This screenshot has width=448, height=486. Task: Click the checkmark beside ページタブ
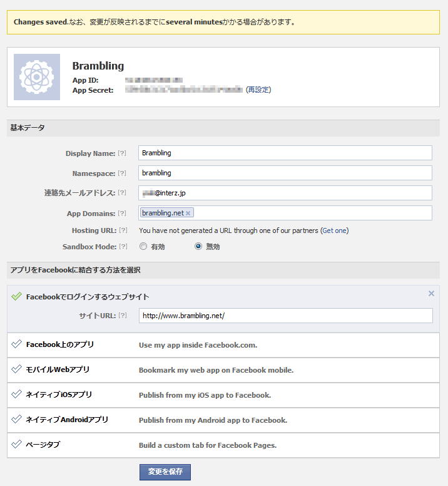(x=16, y=444)
